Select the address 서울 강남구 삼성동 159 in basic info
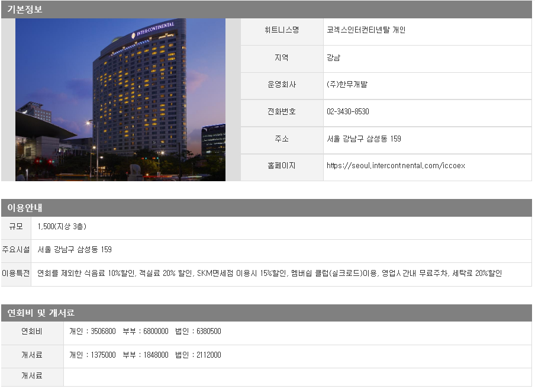The image size is (535, 392). (364, 139)
